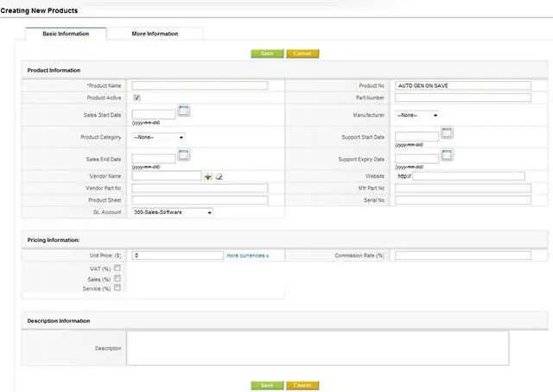
Task: Open the Support Expiry Date calendar picker
Action: click(x=447, y=155)
